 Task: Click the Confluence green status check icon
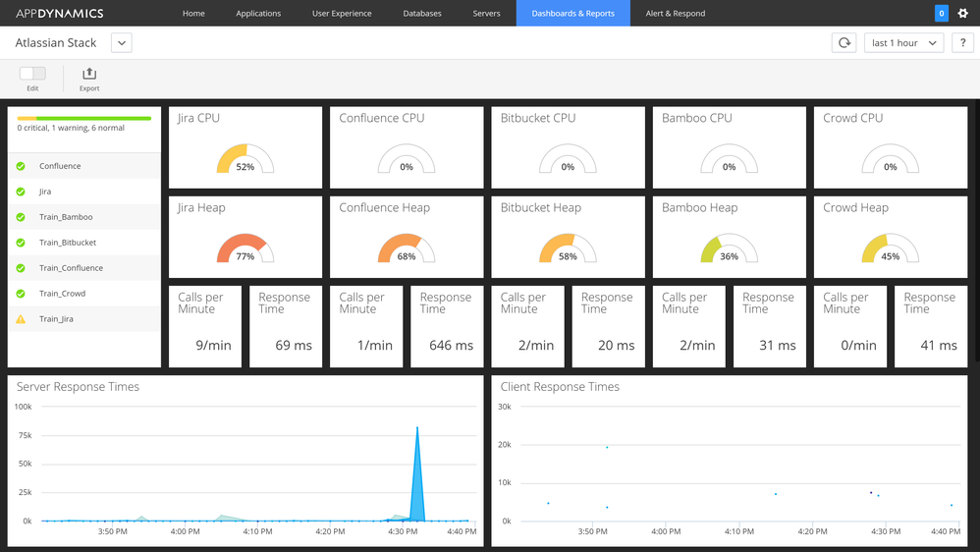(x=21, y=166)
